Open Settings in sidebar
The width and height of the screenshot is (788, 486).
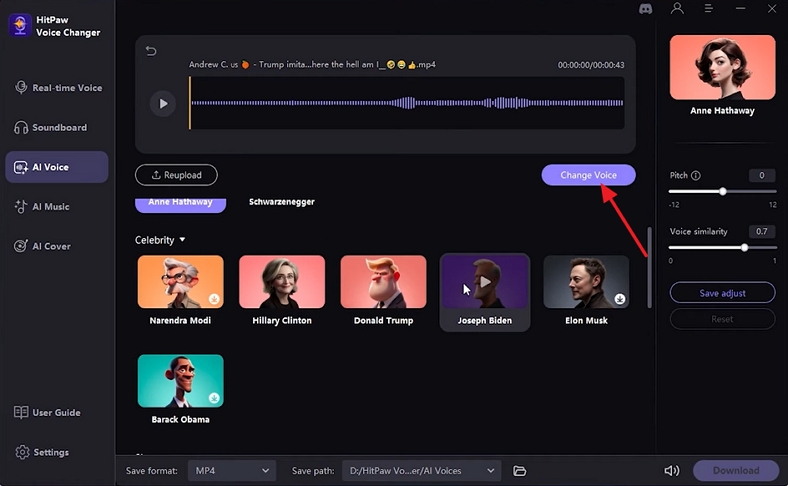pyautogui.click(x=42, y=452)
